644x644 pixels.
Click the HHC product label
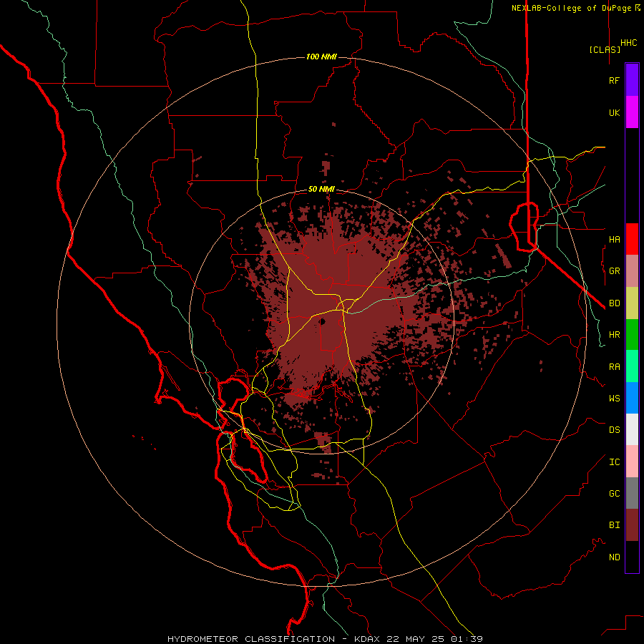[x=629, y=43]
